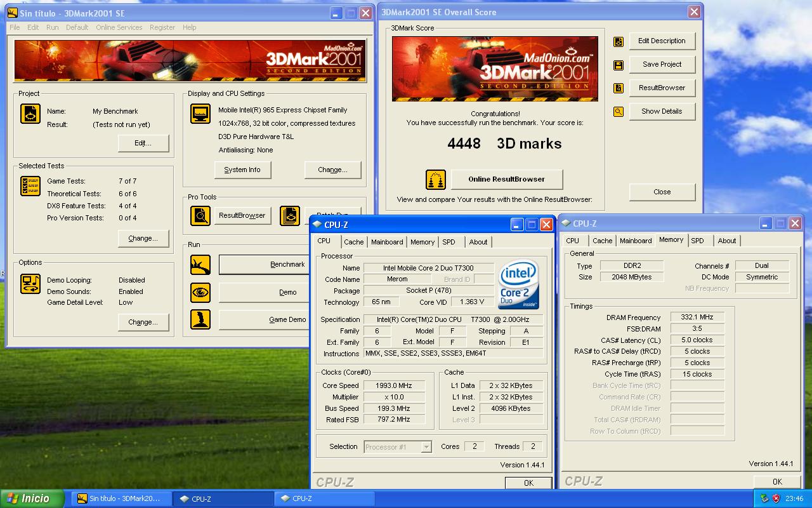Open the Run menu in 3DMark2001
This screenshot has width=812, height=508.
pyautogui.click(x=53, y=27)
